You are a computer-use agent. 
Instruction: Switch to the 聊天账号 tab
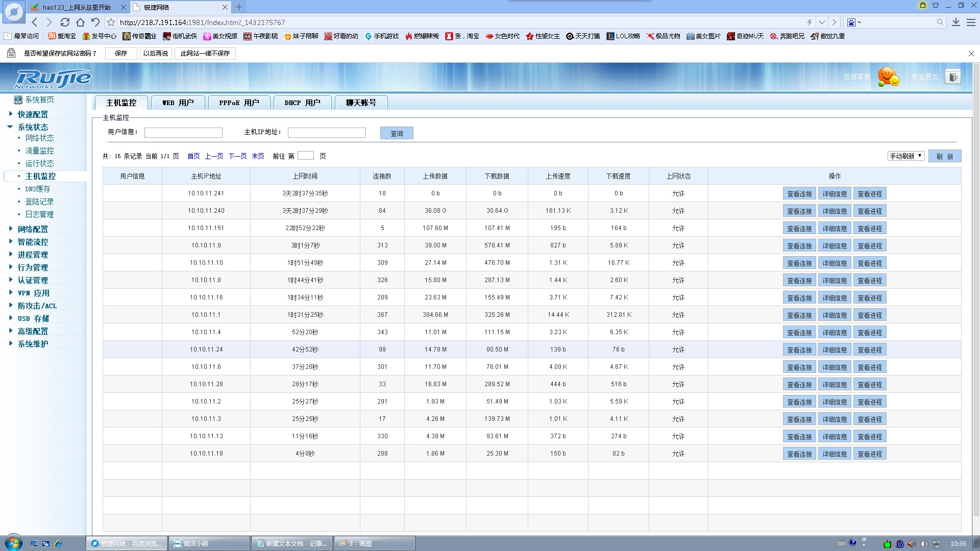(x=361, y=103)
